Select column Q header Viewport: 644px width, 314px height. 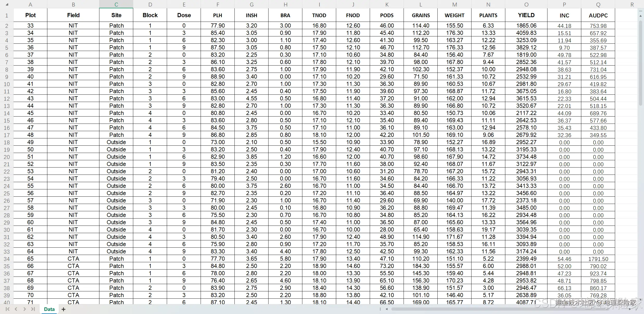598,4
